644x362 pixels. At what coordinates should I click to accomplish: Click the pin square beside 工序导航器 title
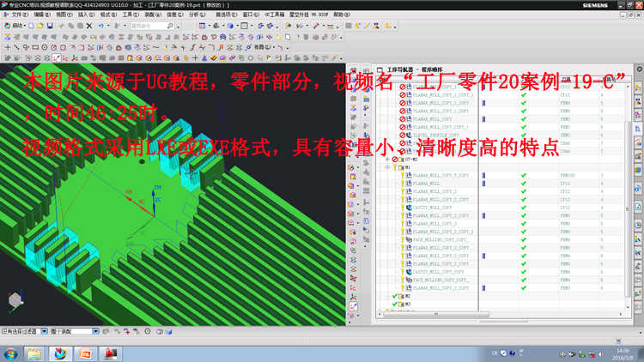tap(380, 69)
